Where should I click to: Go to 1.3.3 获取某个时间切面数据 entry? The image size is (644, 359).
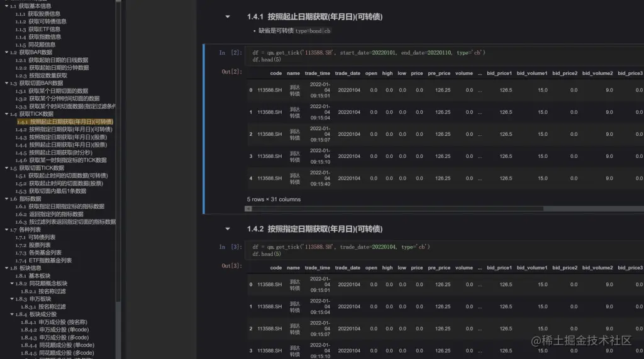pyautogui.click(x=65, y=106)
